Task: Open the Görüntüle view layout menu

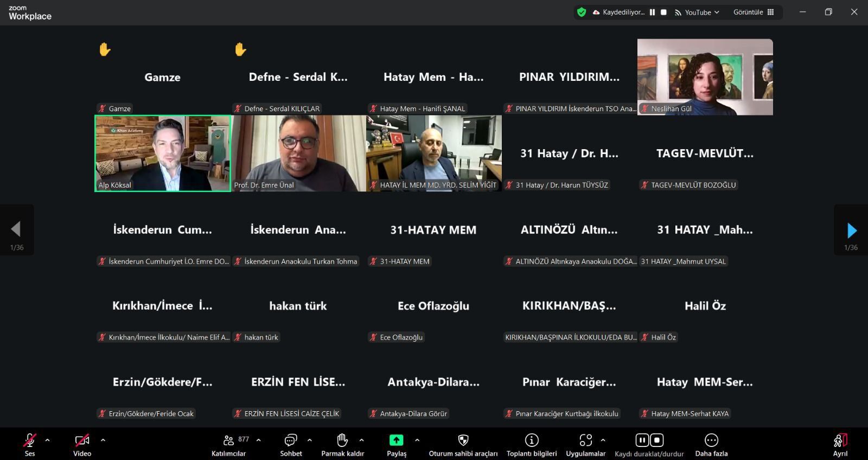Action: 754,12
